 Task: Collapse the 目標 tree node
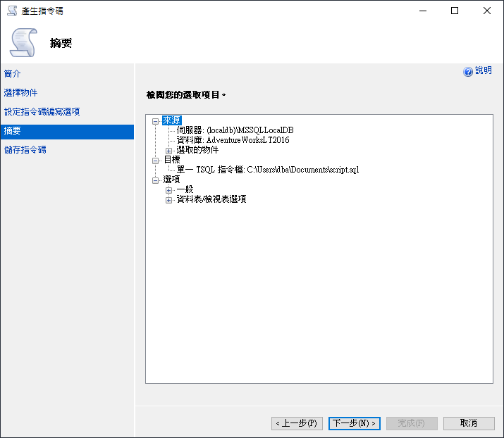tap(156, 160)
